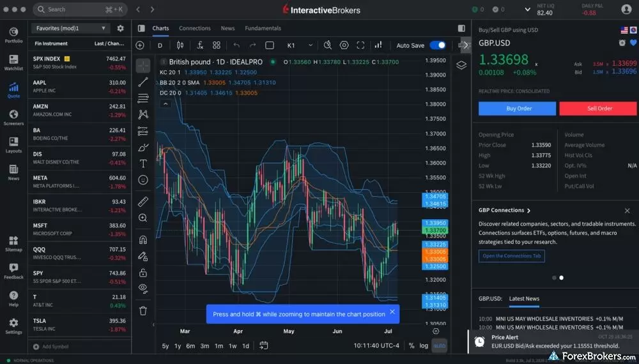Toggle hide all drawings eye icon
The image size is (639, 364).
tap(143, 288)
